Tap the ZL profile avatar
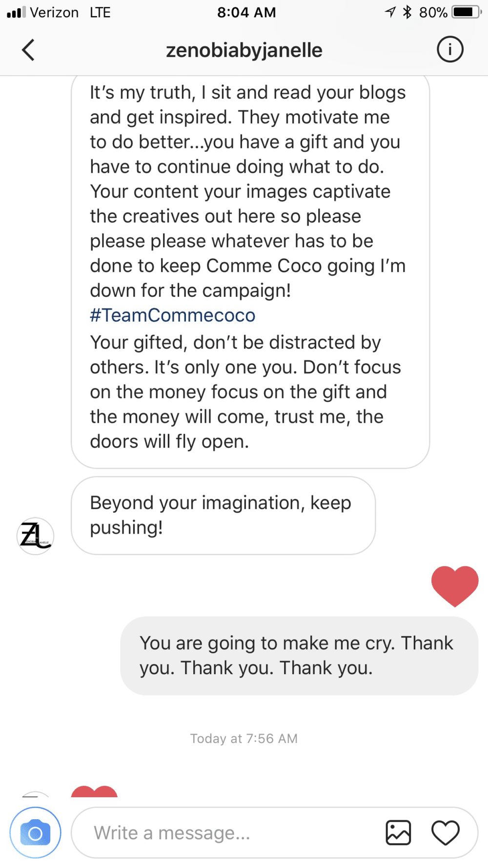This screenshot has width=488, height=868. coord(35,536)
